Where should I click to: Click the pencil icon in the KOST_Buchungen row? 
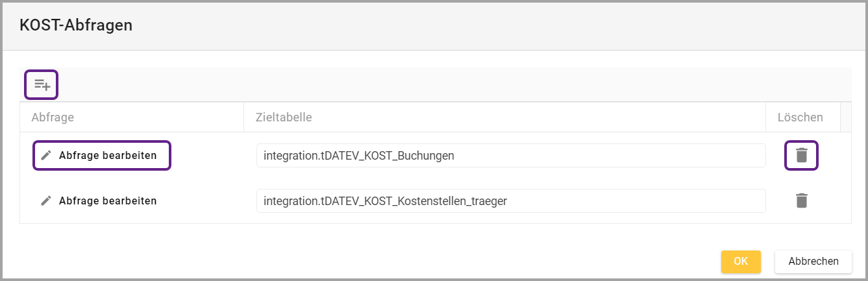45,156
